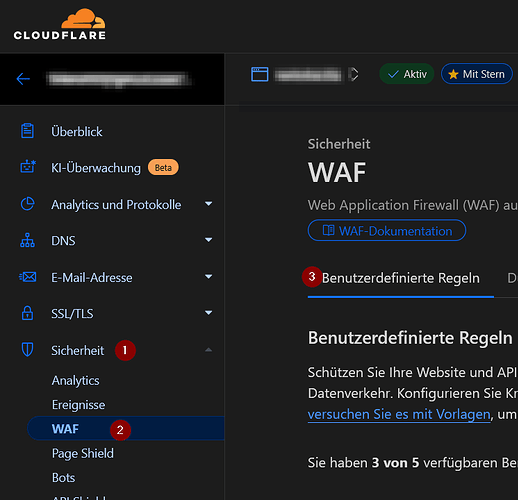Expand the Analytics und Protokolle menu arrow
Viewport: 518px width, 500px height.
pos(209,203)
